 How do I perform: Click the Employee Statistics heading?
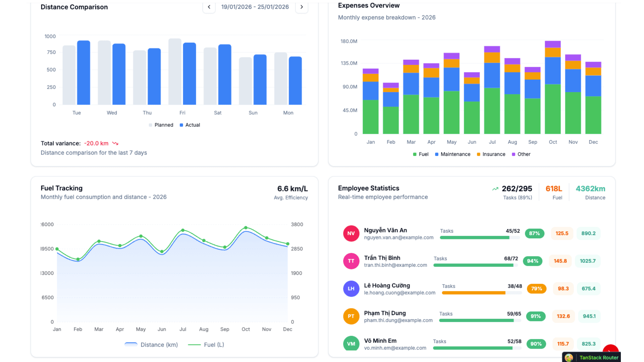[x=369, y=188]
